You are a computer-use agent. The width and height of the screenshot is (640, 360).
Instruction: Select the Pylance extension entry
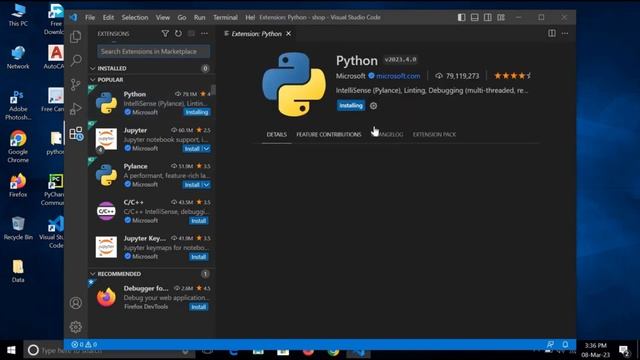click(x=151, y=175)
